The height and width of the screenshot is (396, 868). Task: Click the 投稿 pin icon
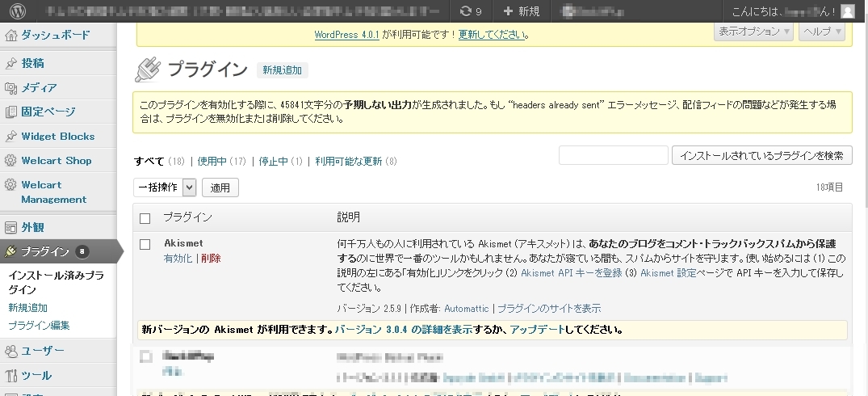coord(10,64)
